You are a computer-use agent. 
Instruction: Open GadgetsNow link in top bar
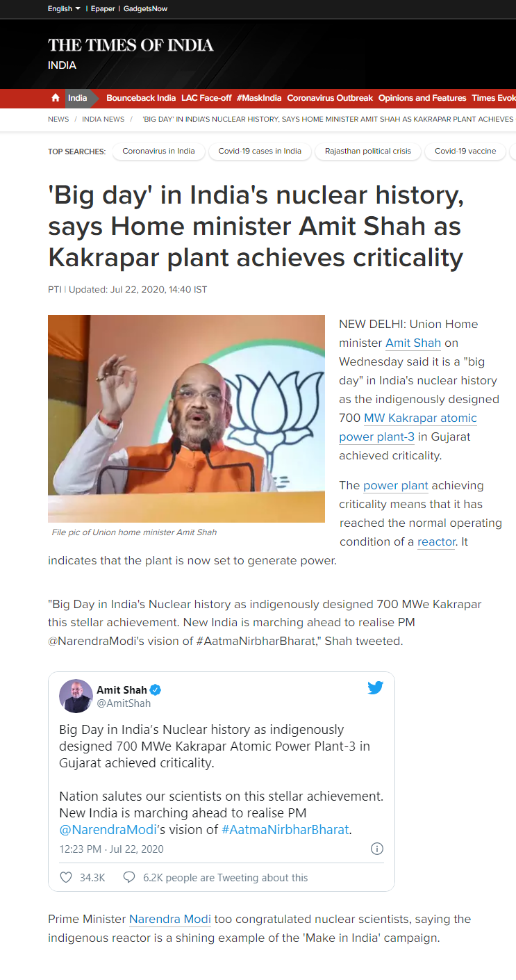pyautogui.click(x=145, y=8)
